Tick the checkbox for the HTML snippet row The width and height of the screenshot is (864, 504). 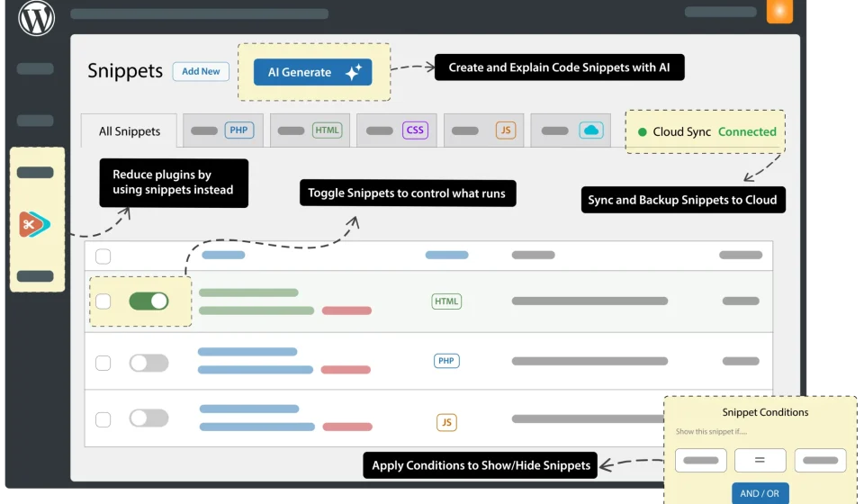103,301
